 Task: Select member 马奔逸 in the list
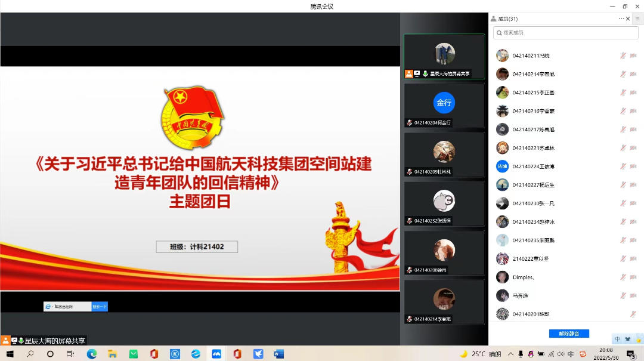pyautogui.click(x=566, y=295)
